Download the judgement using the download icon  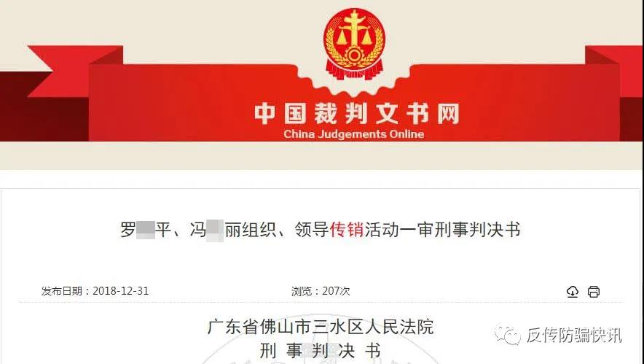coord(573,292)
